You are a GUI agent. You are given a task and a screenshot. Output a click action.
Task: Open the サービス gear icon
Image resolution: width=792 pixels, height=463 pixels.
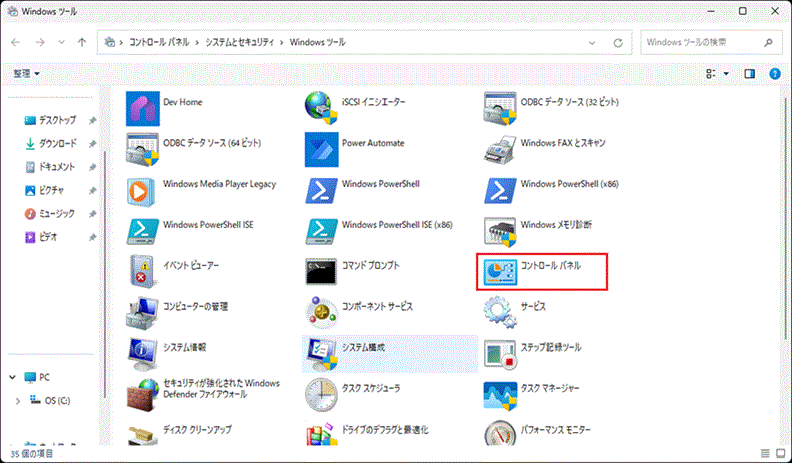coord(500,313)
